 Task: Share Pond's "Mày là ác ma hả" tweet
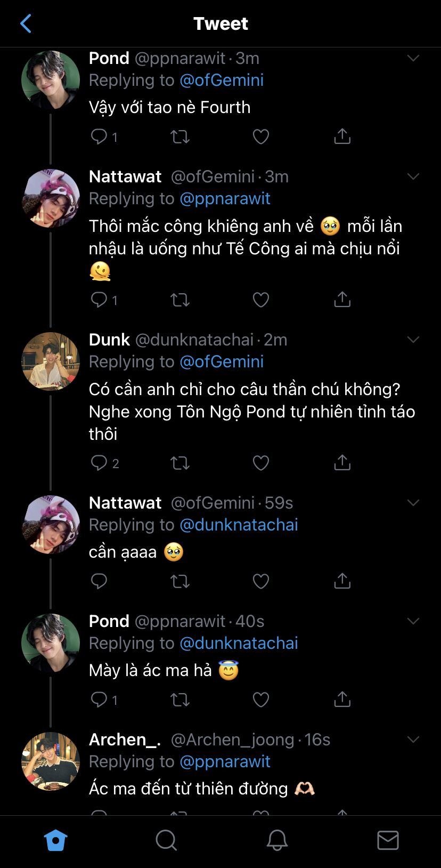tap(342, 699)
